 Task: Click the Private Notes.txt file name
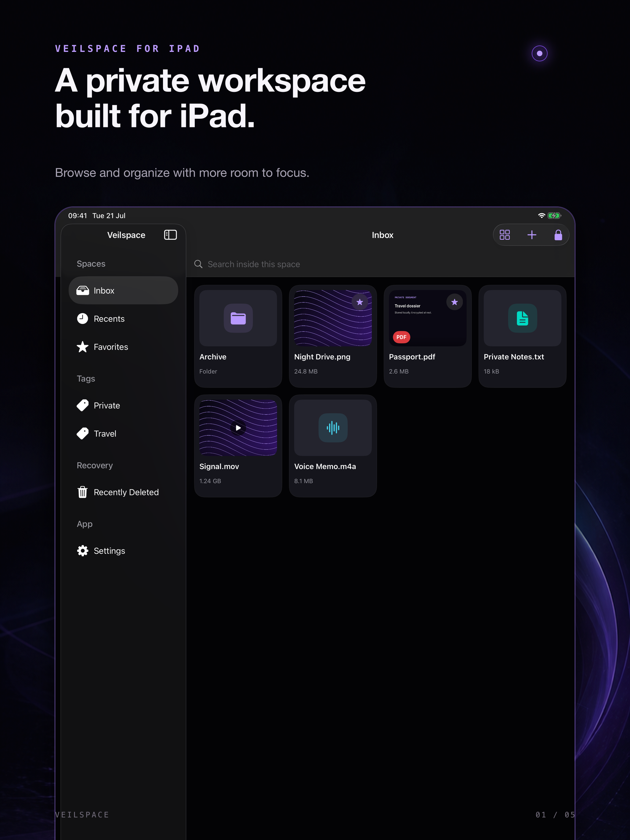(x=513, y=357)
